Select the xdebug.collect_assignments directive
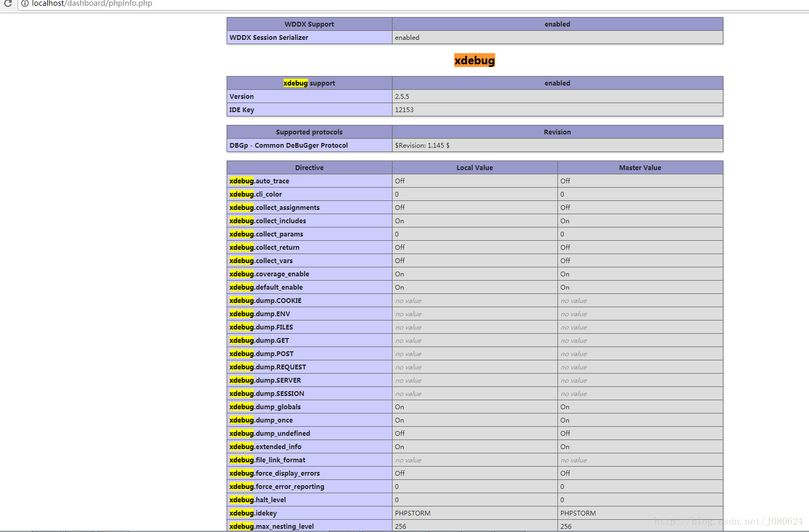Viewport: 809px width, 532px height. [310, 207]
